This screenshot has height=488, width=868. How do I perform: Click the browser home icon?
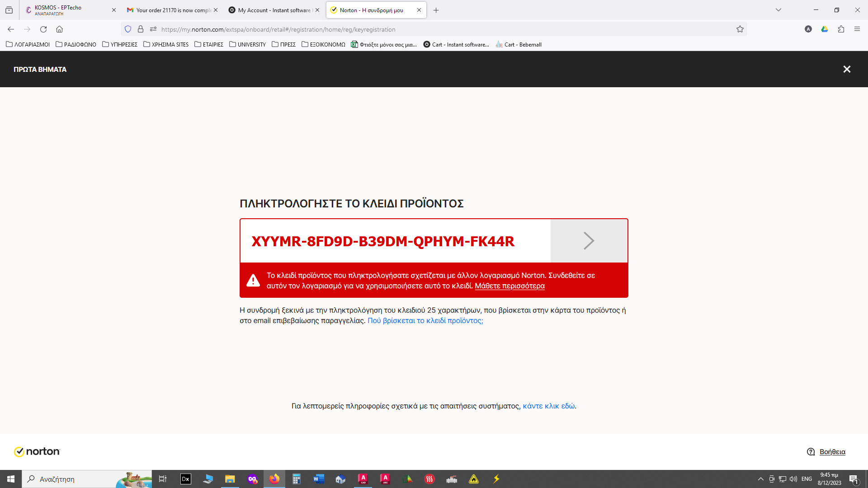(x=59, y=29)
